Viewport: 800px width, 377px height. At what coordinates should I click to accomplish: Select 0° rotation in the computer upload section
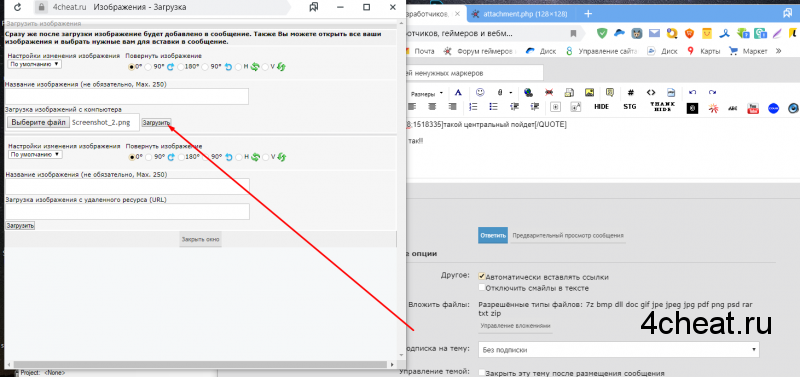(x=131, y=66)
